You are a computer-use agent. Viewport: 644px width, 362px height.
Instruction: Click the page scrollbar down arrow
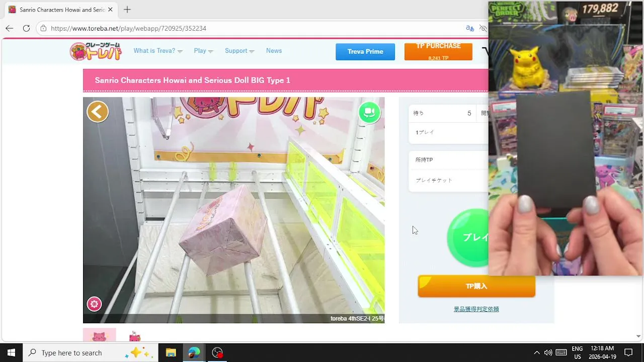click(x=638, y=336)
